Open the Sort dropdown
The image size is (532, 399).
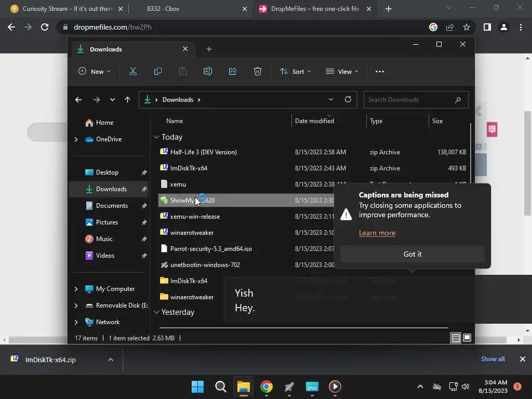pos(295,72)
